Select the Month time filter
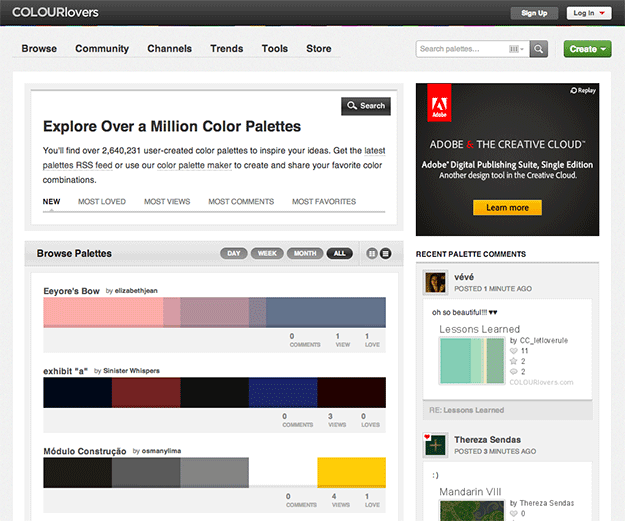 pyautogui.click(x=304, y=254)
